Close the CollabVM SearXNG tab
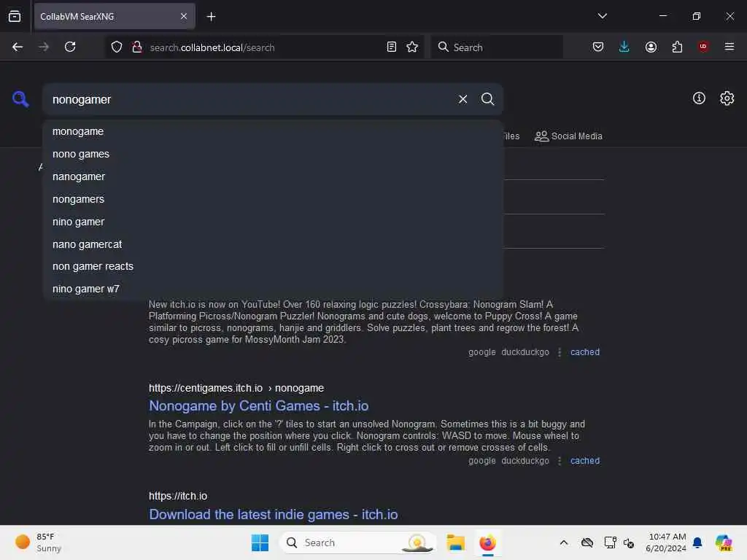The image size is (747, 560). coord(183,16)
